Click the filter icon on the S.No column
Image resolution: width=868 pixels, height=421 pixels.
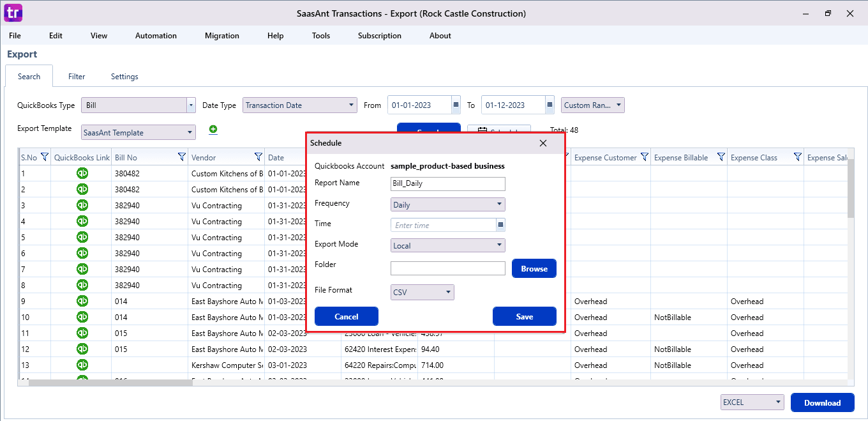point(44,157)
